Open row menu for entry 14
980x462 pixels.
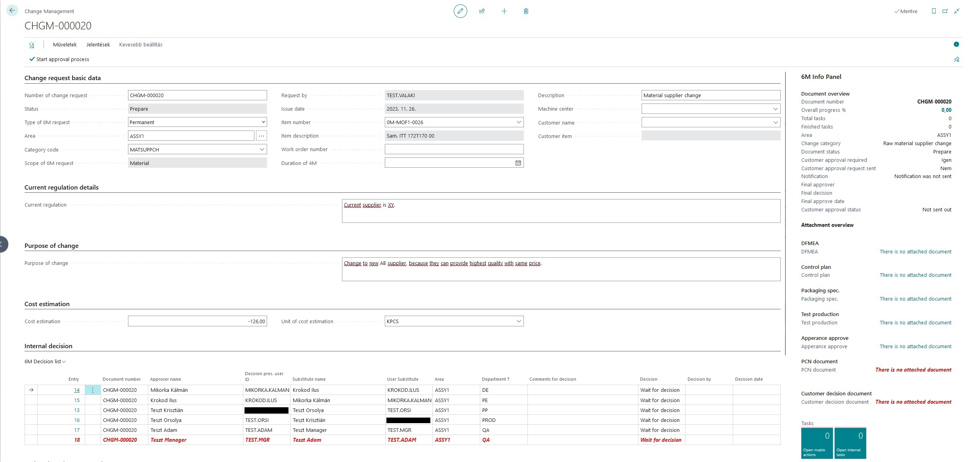93,390
